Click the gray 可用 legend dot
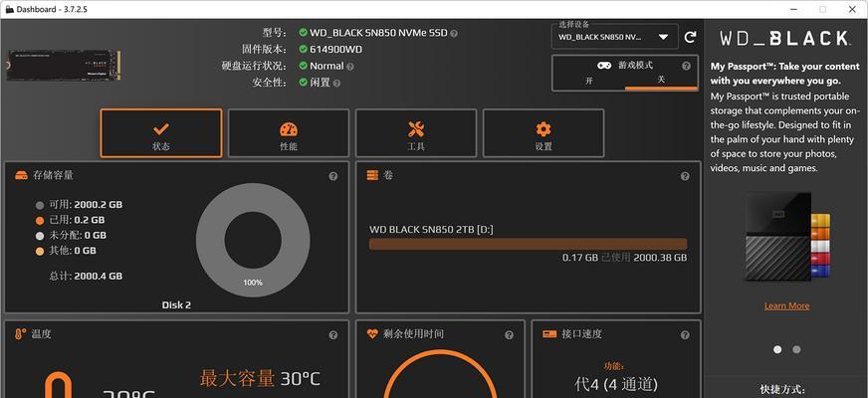 coord(39,205)
